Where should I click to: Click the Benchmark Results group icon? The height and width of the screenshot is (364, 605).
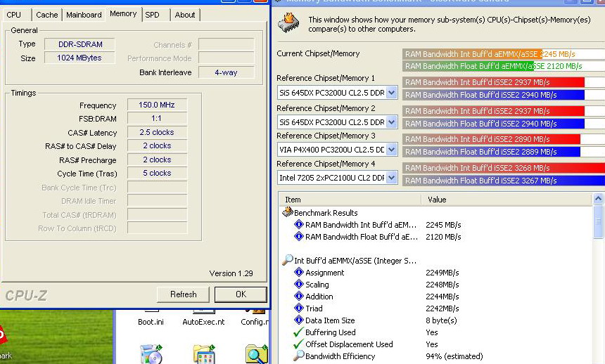(x=288, y=212)
